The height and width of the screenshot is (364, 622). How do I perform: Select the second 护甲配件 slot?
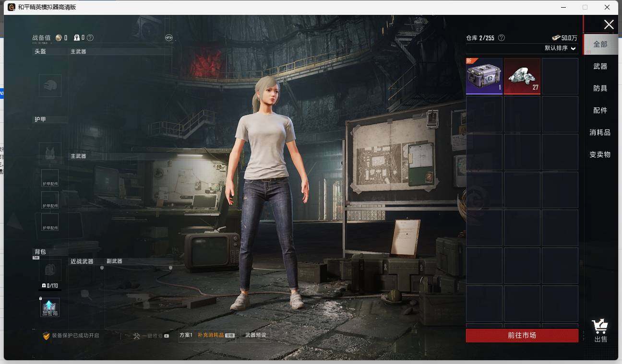tap(50, 200)
